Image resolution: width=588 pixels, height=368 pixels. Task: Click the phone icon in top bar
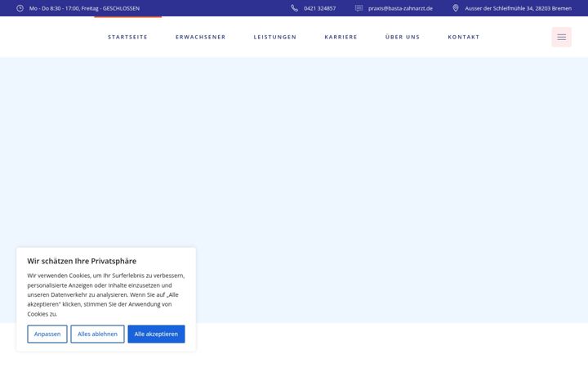(294, 8)
